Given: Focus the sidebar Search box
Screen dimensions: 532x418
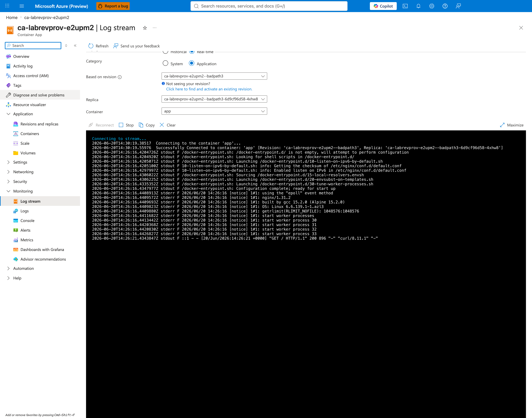Looking at the screenshot, I should click(33, 46).
